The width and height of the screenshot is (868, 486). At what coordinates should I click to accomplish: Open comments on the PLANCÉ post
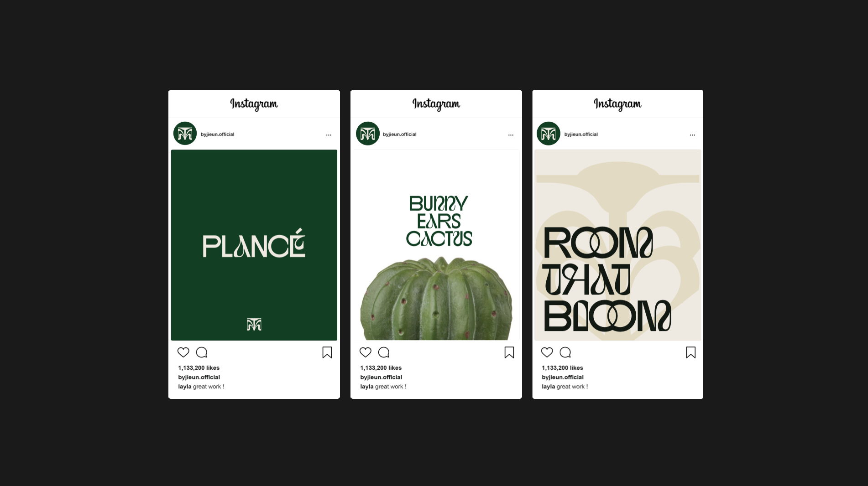pos(202,352)
